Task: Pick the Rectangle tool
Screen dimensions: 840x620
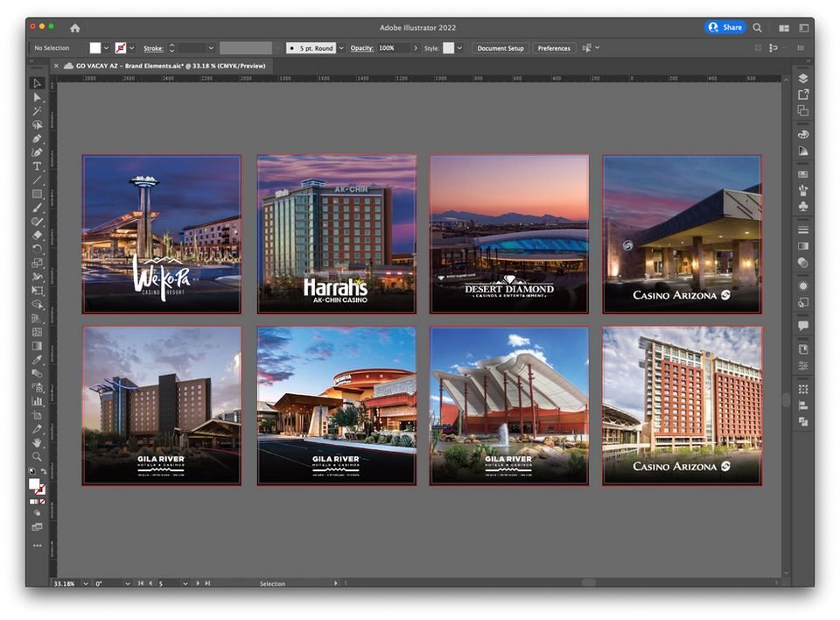Action: [x=37, y=194]
